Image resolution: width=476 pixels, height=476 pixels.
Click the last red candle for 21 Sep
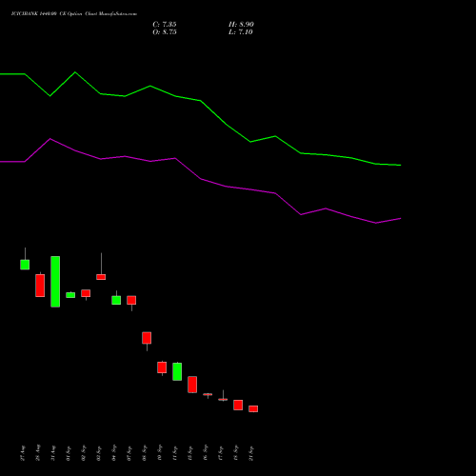pyautogui.click(x=253, y=408)
